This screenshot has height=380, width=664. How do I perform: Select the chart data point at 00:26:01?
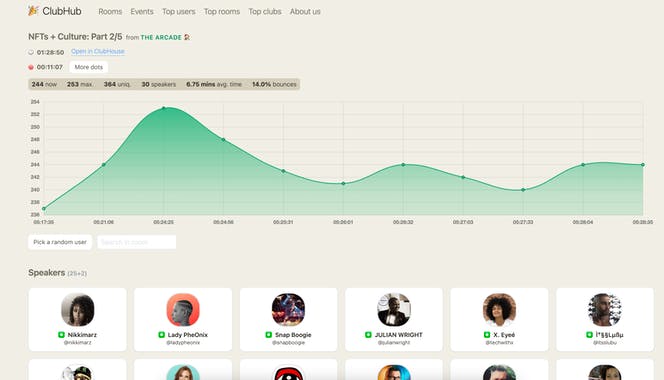click(x=343, y=183)
